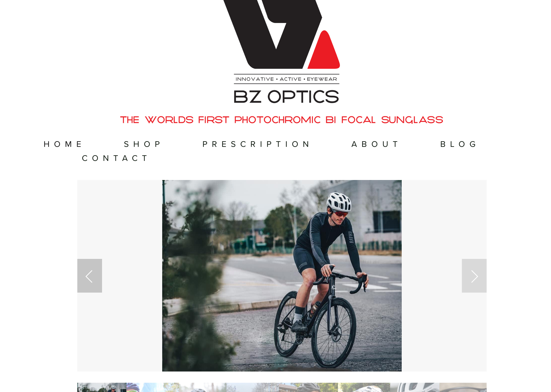Open the CONTACT page
This screenshot has width=551, height=392.
tap(115, 158)
